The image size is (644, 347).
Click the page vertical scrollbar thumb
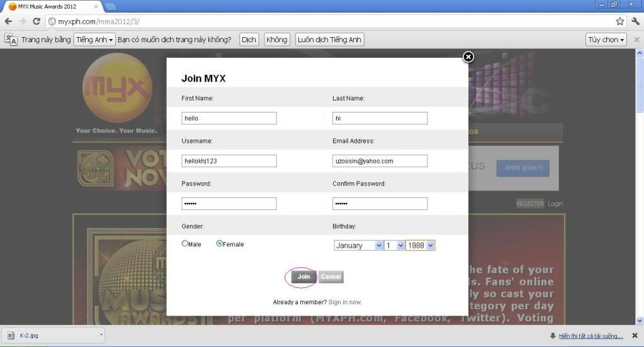point(640,84)
